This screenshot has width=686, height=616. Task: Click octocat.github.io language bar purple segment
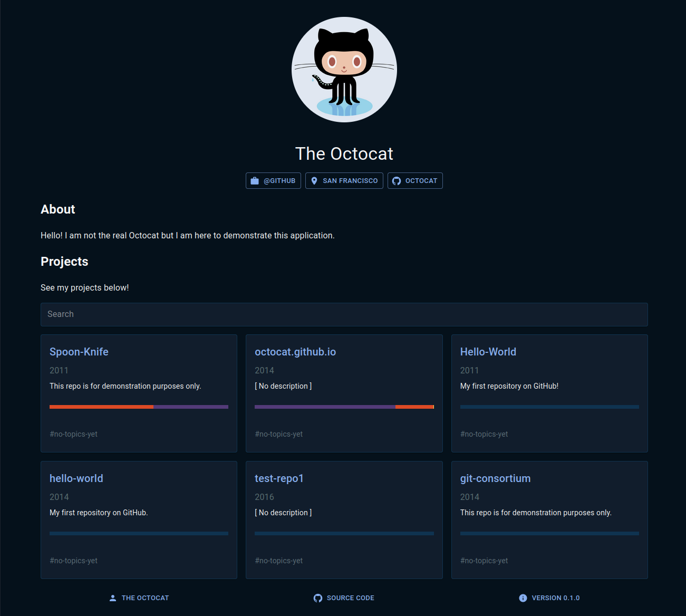coord(325,407)
